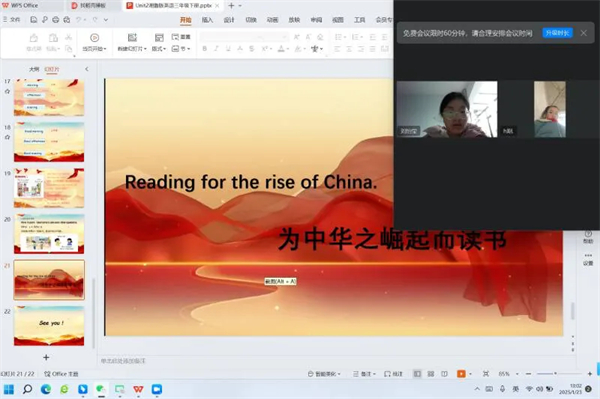The height and width of the screenshot is (399, 600).
Task: Collapse the slide thumbnail panel chevron
Action: point(86,69)
